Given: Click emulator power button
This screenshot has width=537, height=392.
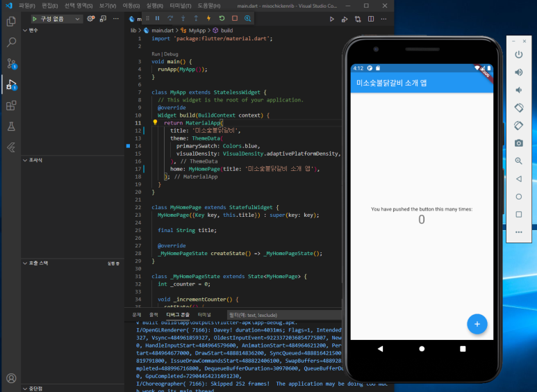Looking at the screenshot, I should coord(518,54).
